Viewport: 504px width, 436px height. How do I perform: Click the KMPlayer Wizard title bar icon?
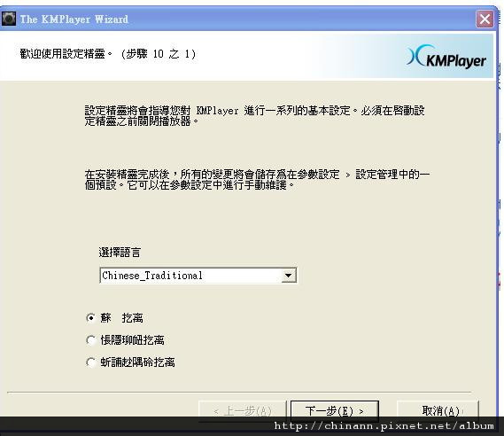click(x=8, y=19)
